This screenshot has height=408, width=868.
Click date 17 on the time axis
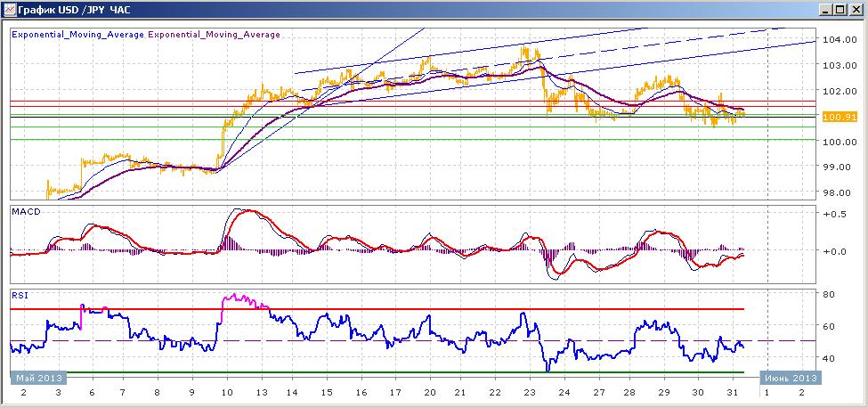(x=393, y=392)
